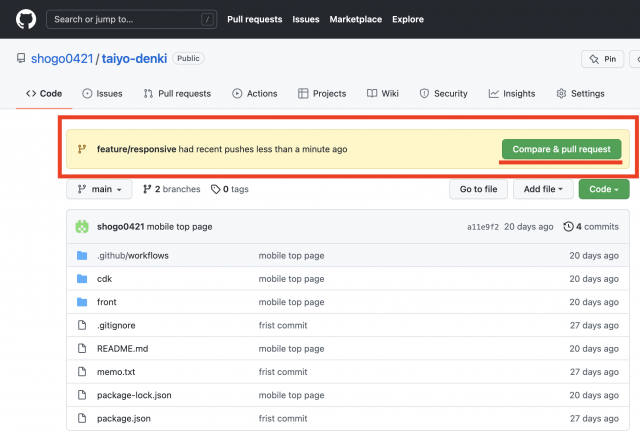Go to Marketplace
The width and height of the screenshot is (640, 436).
356,19
